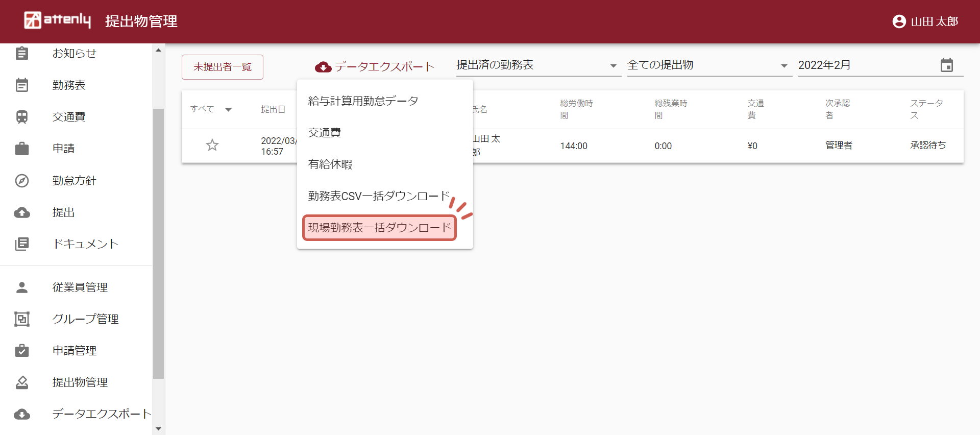Select 給与計算用勤怠データ from export menu
980x435 pixels.
click(x=363, y=101)
